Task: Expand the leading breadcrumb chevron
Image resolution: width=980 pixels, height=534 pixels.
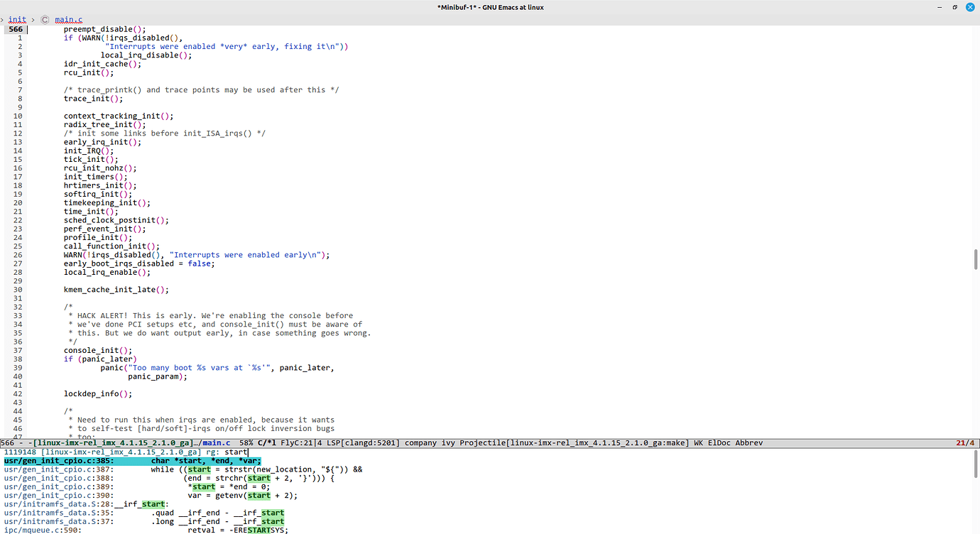Action: (3, 19)
